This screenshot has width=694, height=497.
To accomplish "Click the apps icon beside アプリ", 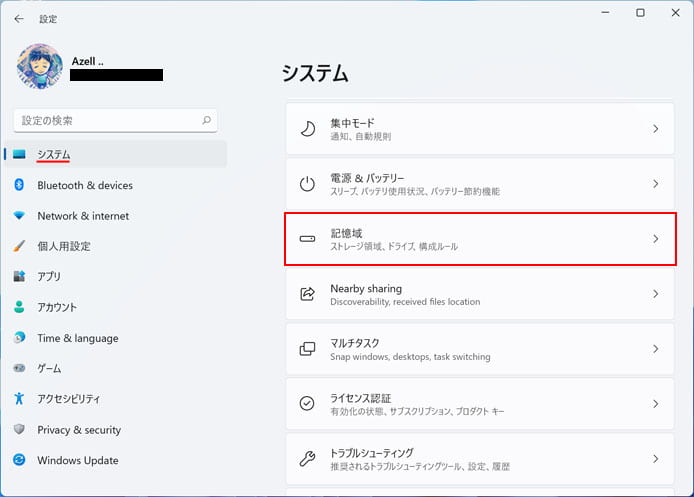I will pyautogui.click(x=19, y=276).
